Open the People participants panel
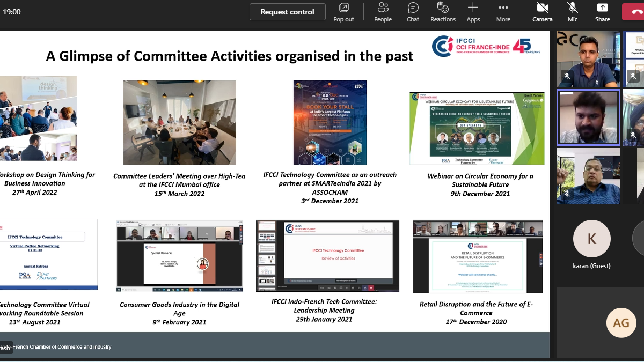This screenshot has height=362, width=644. click(x=383, y=12)
